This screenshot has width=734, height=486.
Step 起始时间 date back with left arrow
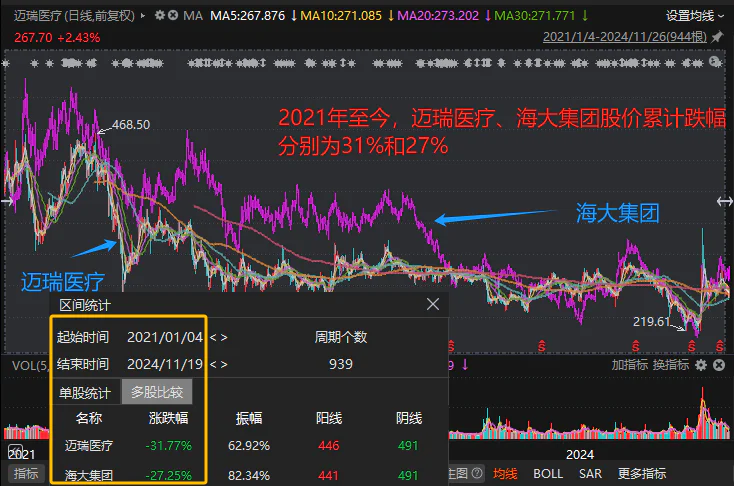pos(212,337)
